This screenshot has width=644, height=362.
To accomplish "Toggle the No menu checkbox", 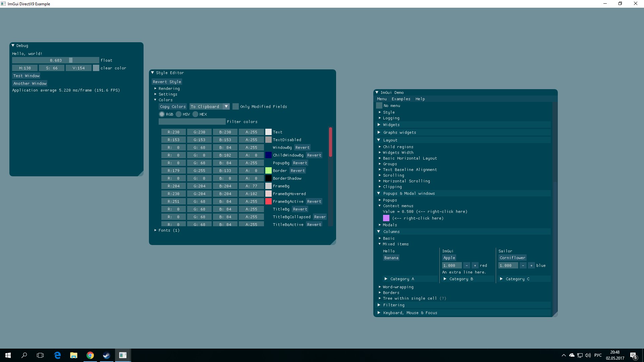I will [x=379, y=105].
